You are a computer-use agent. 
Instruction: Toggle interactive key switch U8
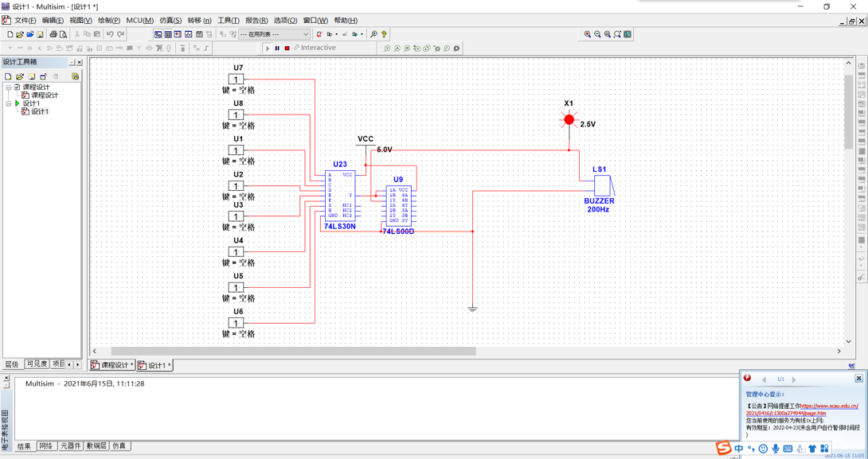[236, 115]
